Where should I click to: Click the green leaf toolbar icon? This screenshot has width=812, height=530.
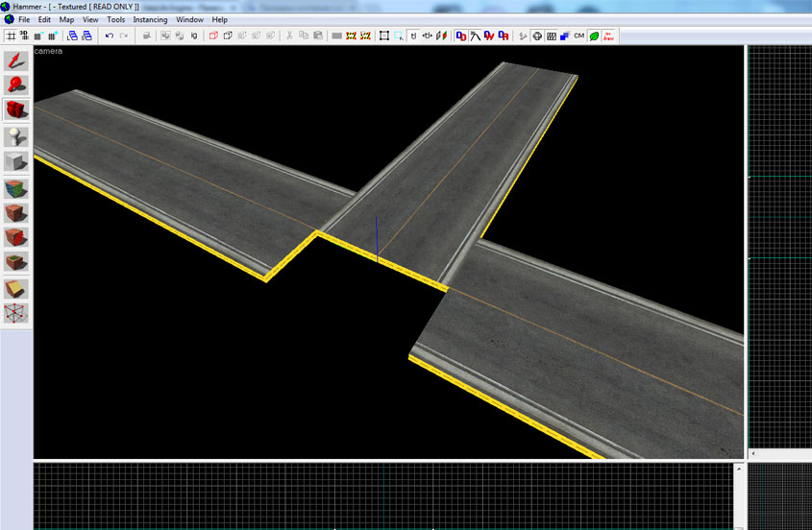(594, 36)
